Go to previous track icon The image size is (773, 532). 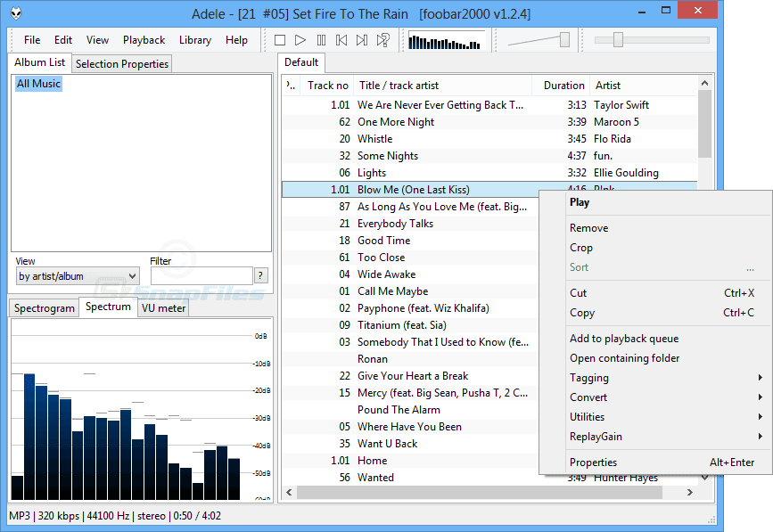(341, 40)
